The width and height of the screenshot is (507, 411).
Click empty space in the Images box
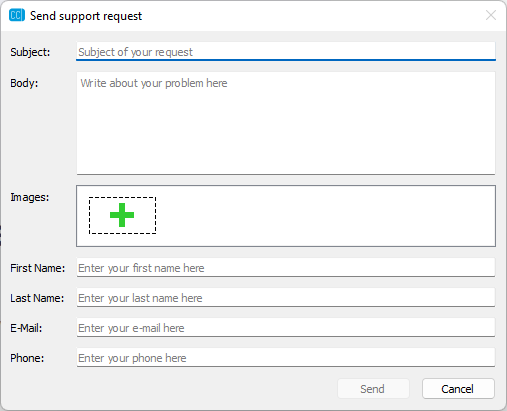[x=325, y=216]
